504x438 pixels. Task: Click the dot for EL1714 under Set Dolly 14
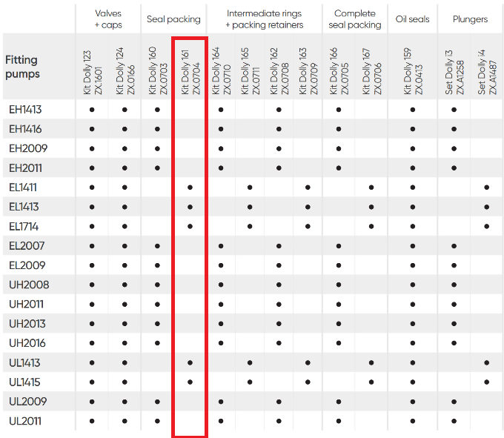coord(486,226)
